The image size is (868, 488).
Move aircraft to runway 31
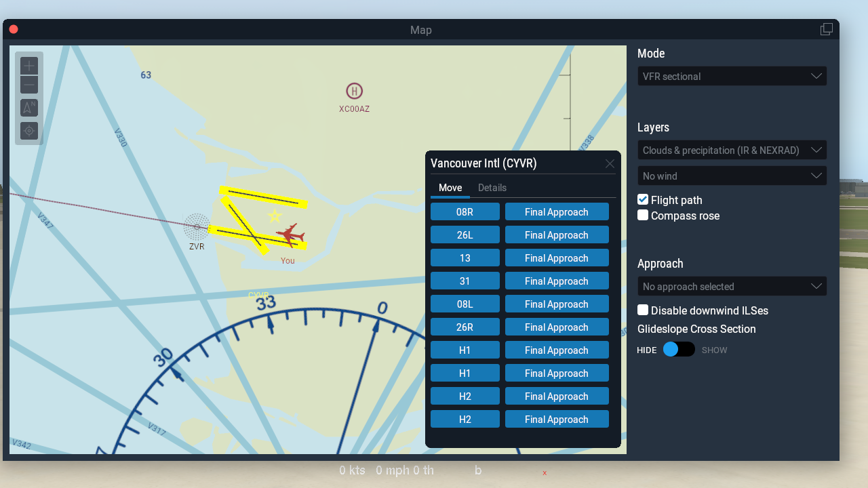(x=465, y=281)
